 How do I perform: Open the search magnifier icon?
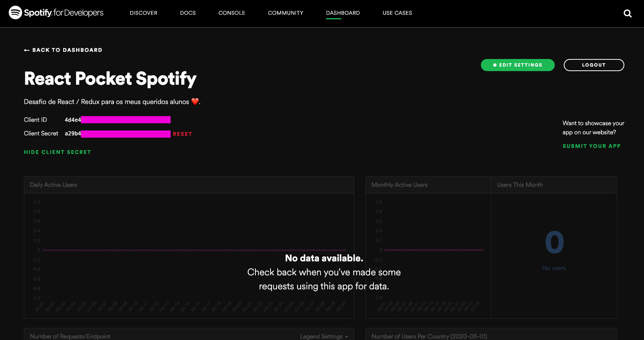point(627,13)
